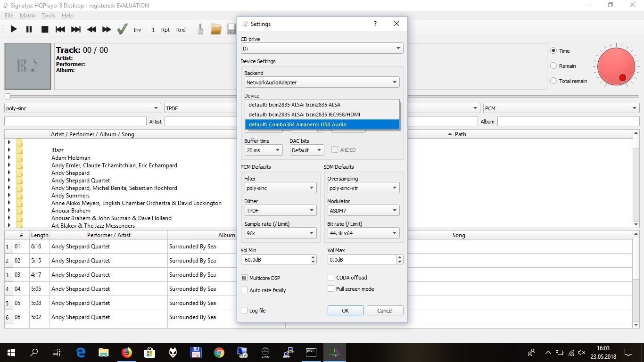644x362 pixels.
Task: Adjust the red volume knob
Action: coord(616,66)
